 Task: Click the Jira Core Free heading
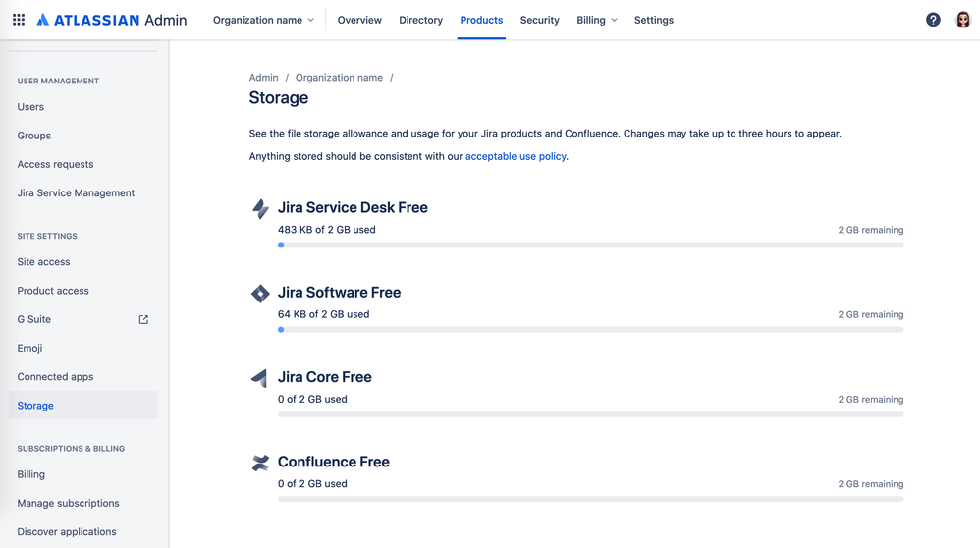point(324,377)
